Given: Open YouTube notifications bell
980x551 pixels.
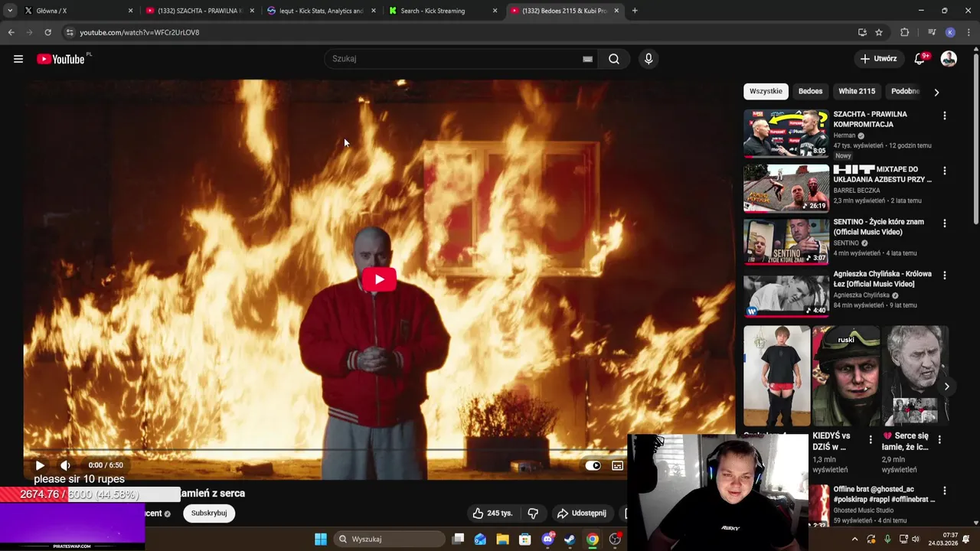Looking at the screenshot, I should pos(921,59).
